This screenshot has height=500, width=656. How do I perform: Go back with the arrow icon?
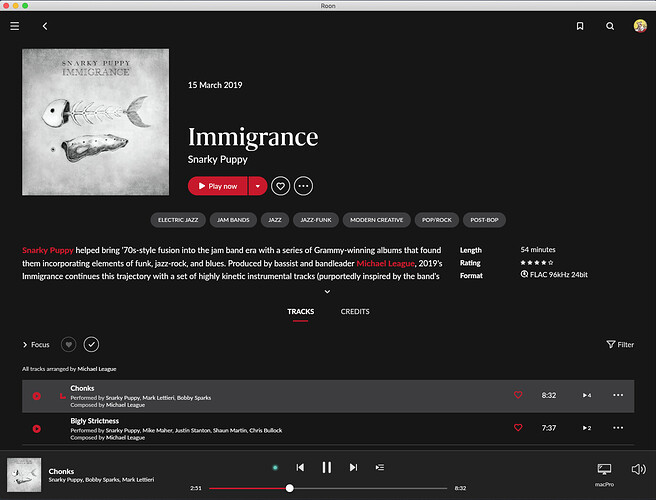[45, 26]
